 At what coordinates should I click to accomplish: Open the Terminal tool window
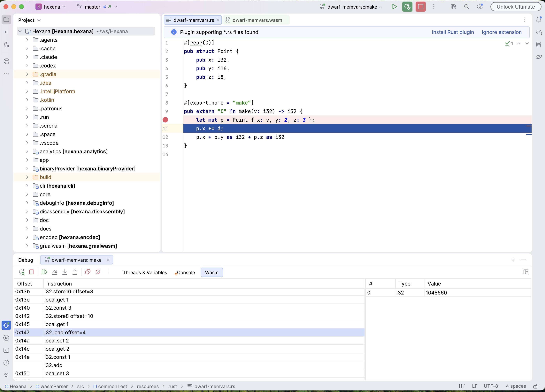pos(6,350)
